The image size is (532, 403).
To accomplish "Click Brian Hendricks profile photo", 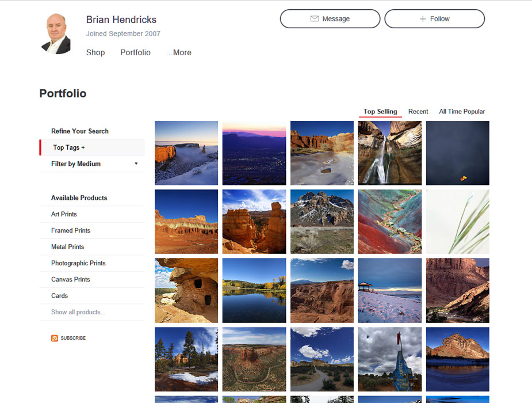I will 56,33.
